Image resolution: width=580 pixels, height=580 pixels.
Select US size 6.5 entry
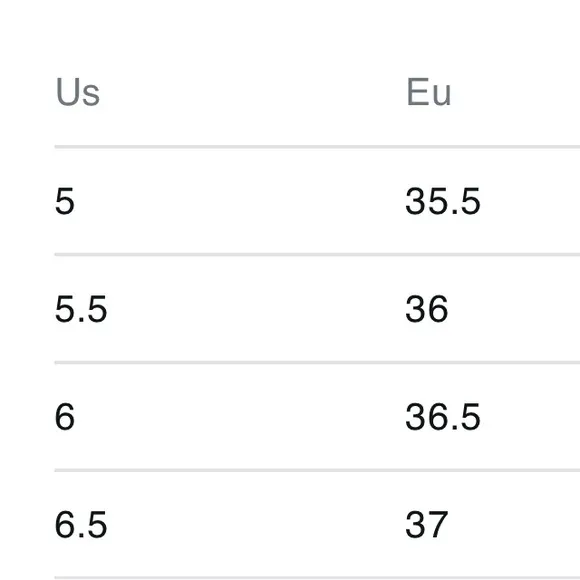tap(81, 525)
